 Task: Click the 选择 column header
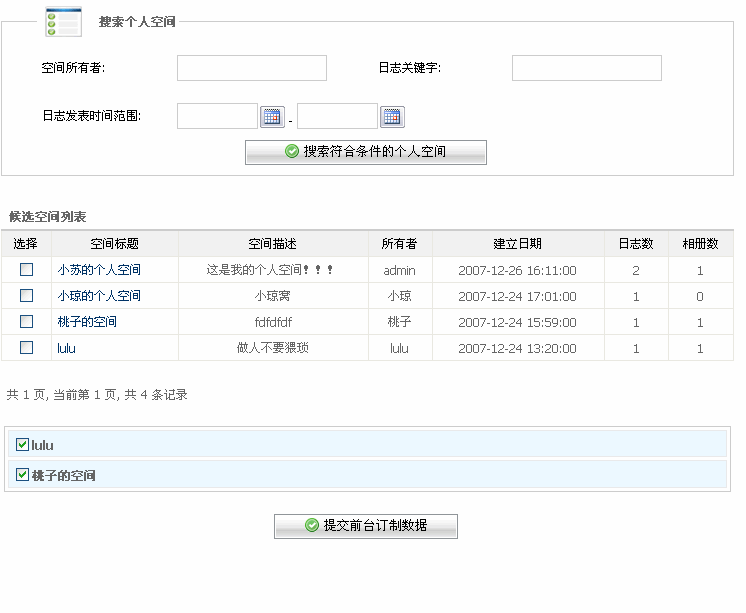[26, 244]
